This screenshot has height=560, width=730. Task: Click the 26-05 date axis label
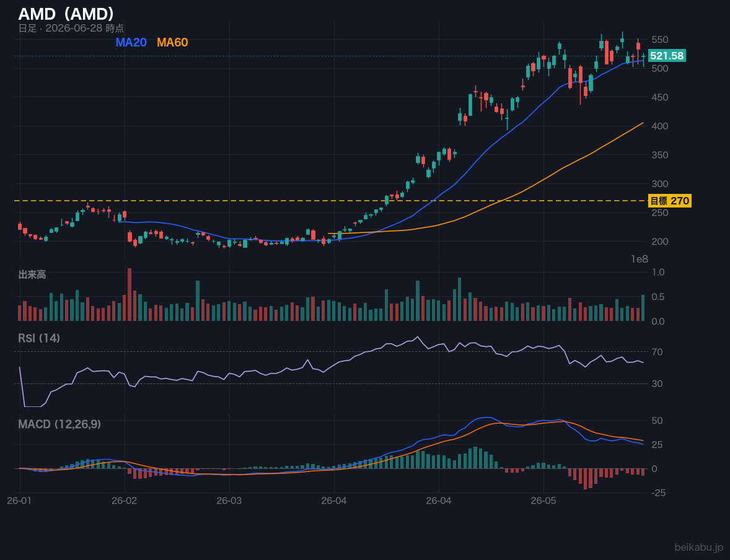coord(543,501)
